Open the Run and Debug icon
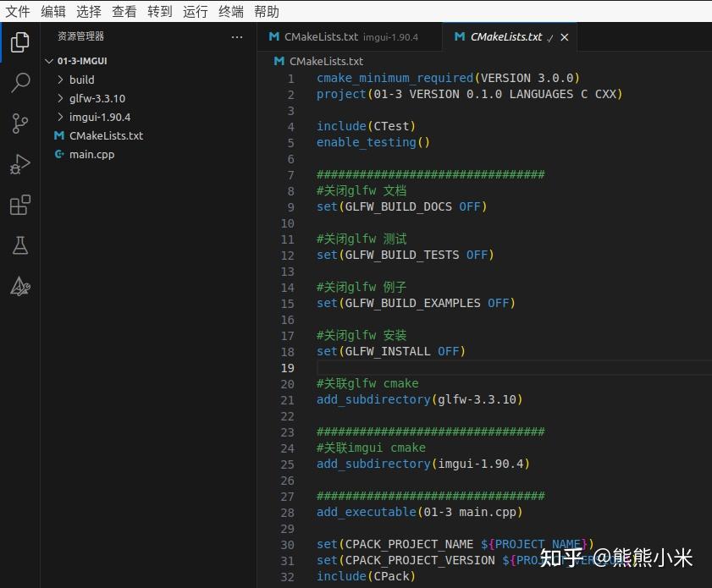The width and height of the screenshot is (712, 588). coord(20,164)
